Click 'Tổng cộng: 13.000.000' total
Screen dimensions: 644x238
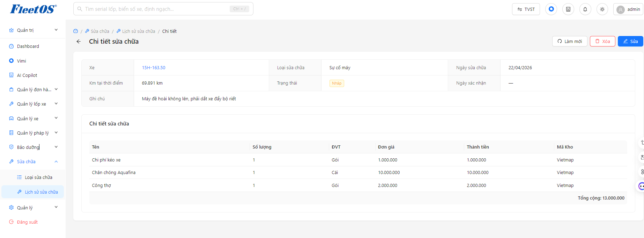[601, 198]
